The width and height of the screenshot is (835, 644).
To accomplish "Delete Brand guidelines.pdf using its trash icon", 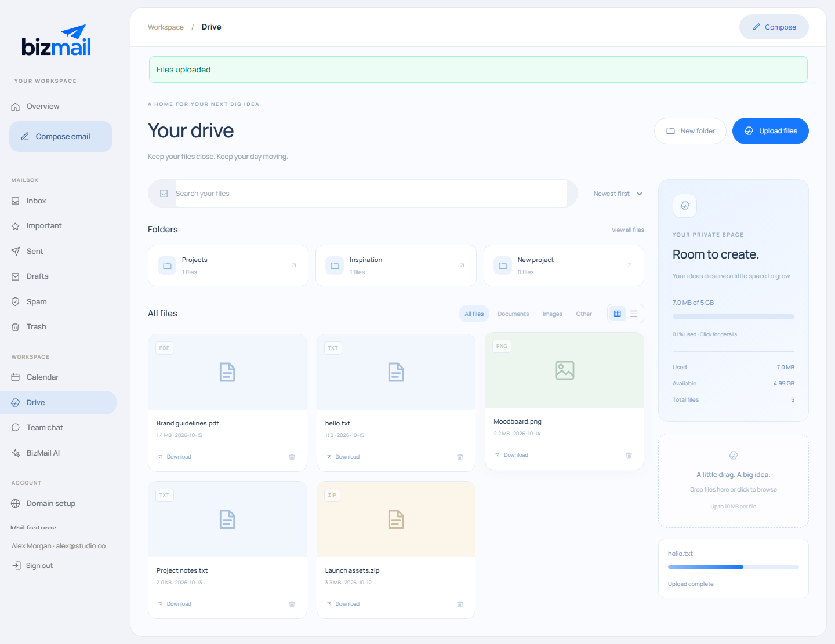I will (x=292, y=457).
